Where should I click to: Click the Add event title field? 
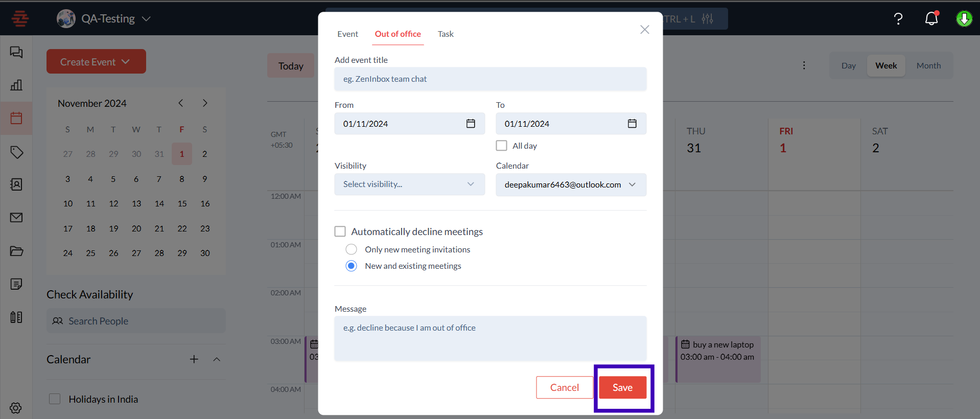point(490,79)
